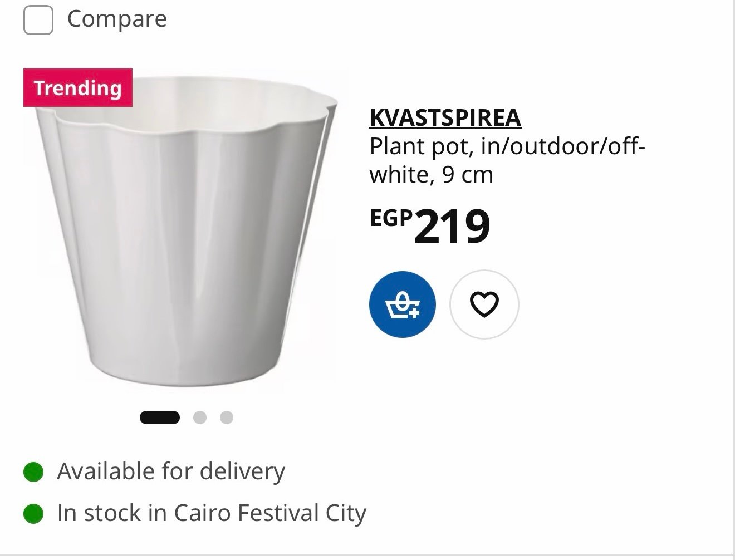View In stock in Cairo Festival City
This screenshot has height=560, width=735.
pos(212,513)
